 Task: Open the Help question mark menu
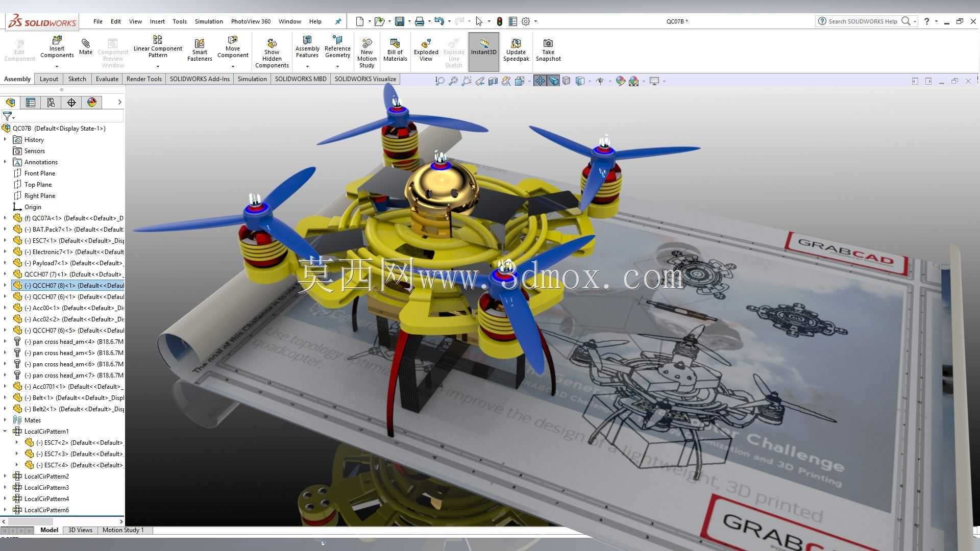[926, 21]
